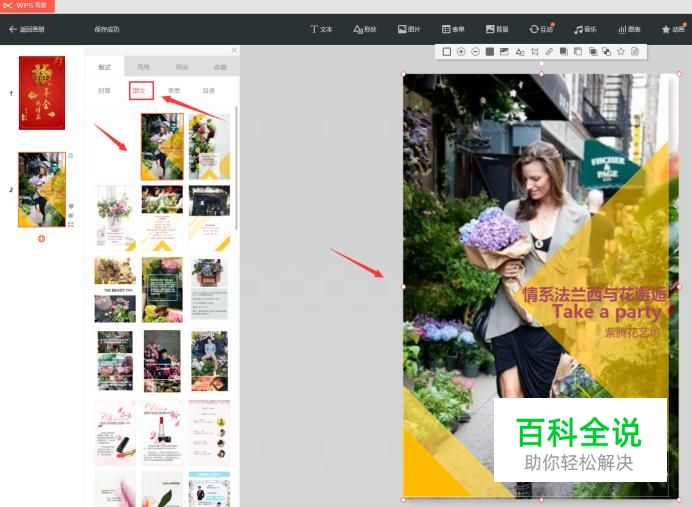Click the document page icon in floating toolbar

[635, 52]
